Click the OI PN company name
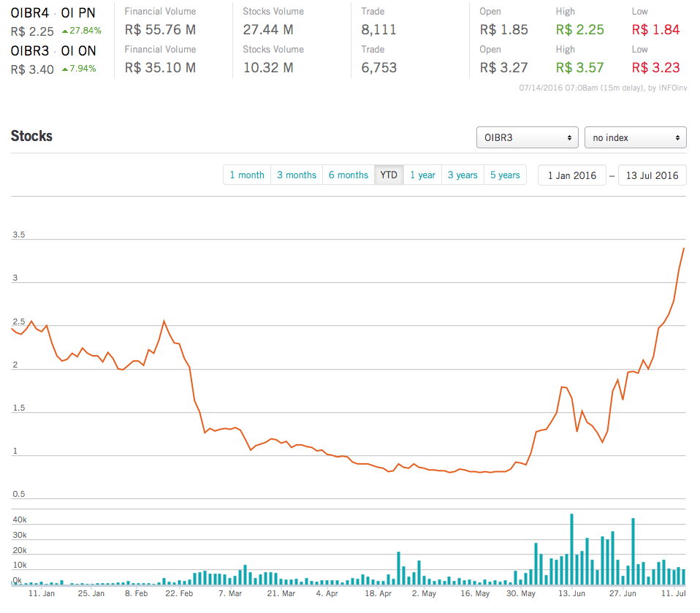Viewport: 700px width, 613px height. [x=78, y=12]
